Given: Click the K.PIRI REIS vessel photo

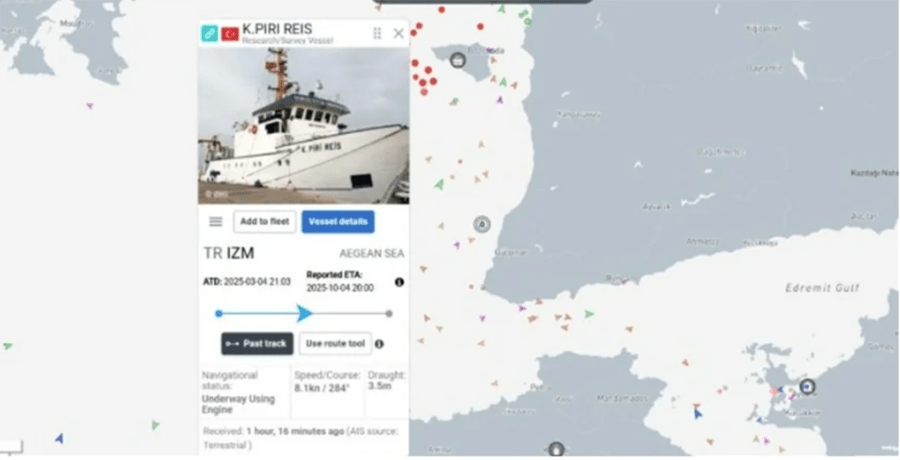Looking at the screenshot, I should (x=304, y=126).
